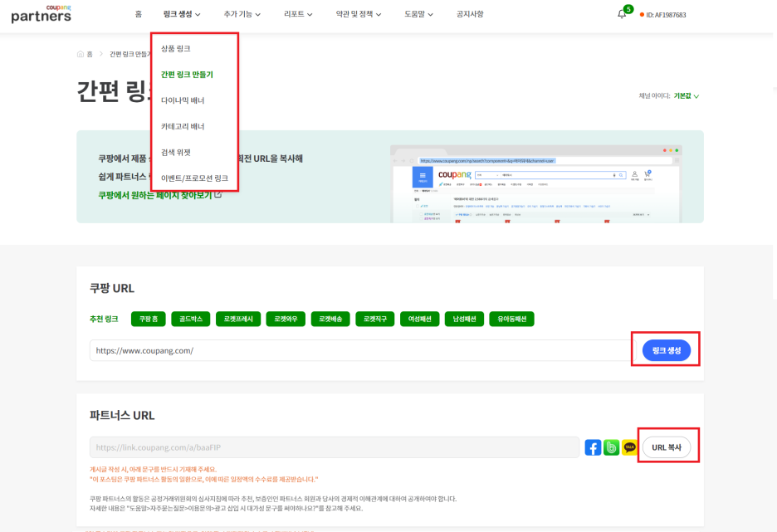This screenshot has height=532, width=777.
Task: Choose the 로켓프레시 recommended link
Action: pyautogui.click(x=238, y=319)
